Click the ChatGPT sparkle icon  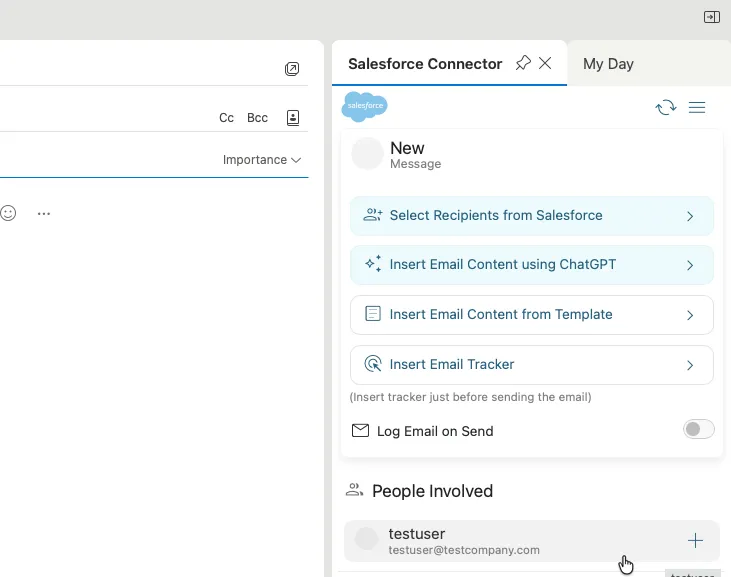[x=373, y=264]
